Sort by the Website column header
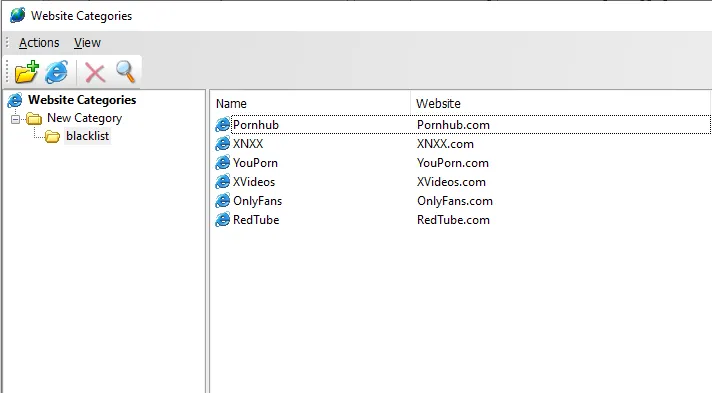Image resolution: width=712 pixels, height=393 pixels. pos(438,104)
